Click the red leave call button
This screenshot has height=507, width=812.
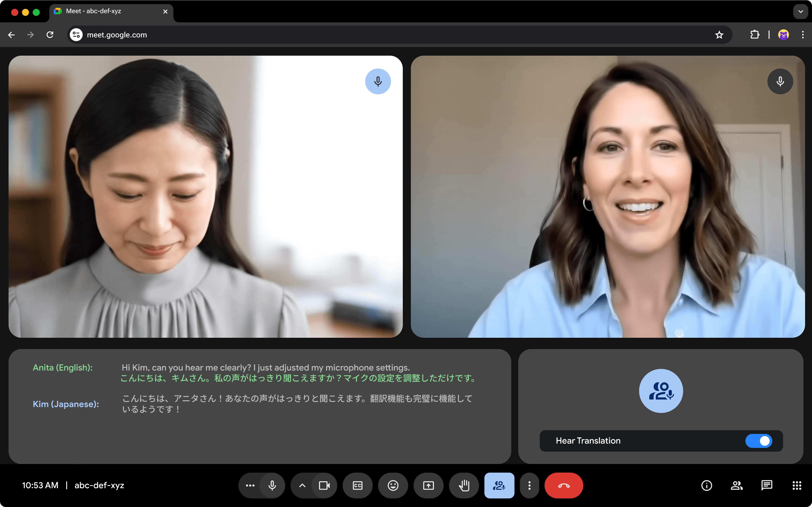pyautogui.click(x=563, y=485)
